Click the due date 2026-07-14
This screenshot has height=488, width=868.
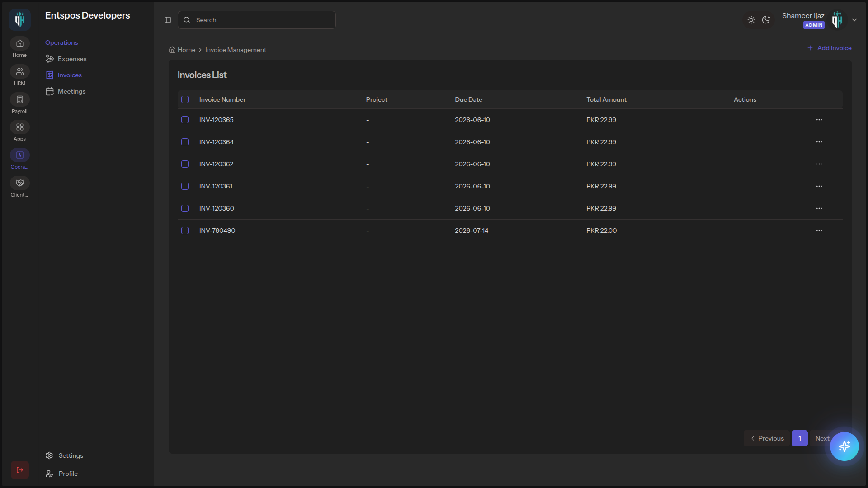(x=472, y=230)
